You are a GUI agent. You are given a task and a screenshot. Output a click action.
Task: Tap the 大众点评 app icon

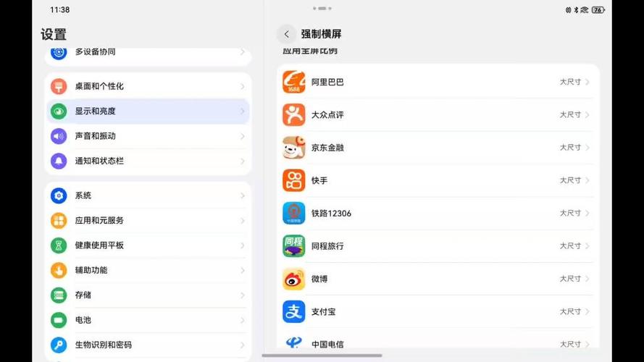tap(293, 114)
